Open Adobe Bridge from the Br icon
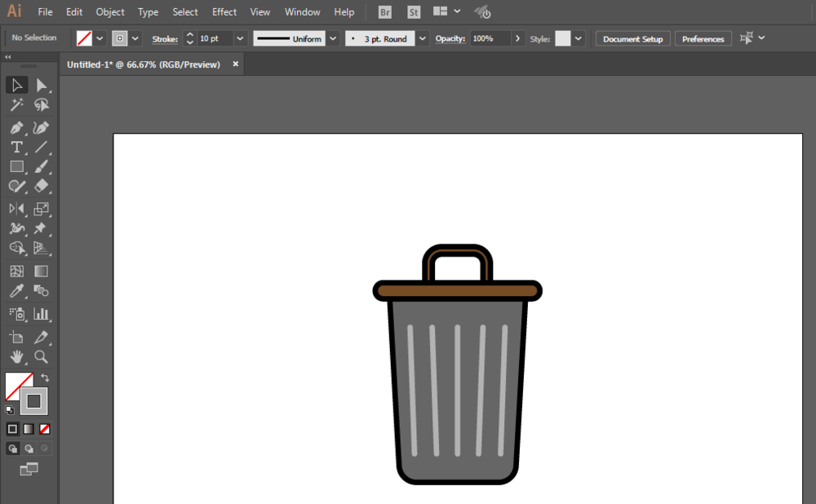This screenshot has width=816, height=504. pyautogui.click(x=385, y=12)
